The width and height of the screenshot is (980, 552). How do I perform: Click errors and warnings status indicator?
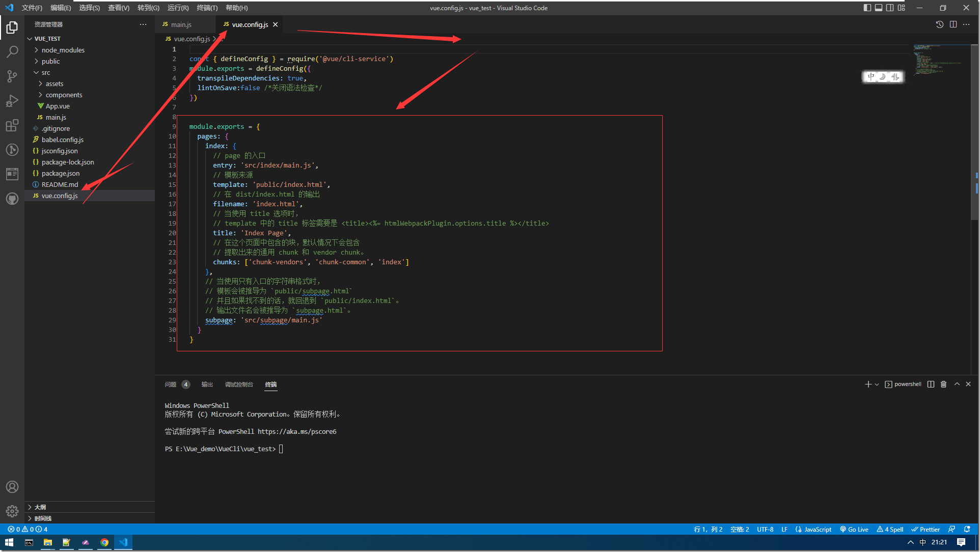tap(28, 530)
